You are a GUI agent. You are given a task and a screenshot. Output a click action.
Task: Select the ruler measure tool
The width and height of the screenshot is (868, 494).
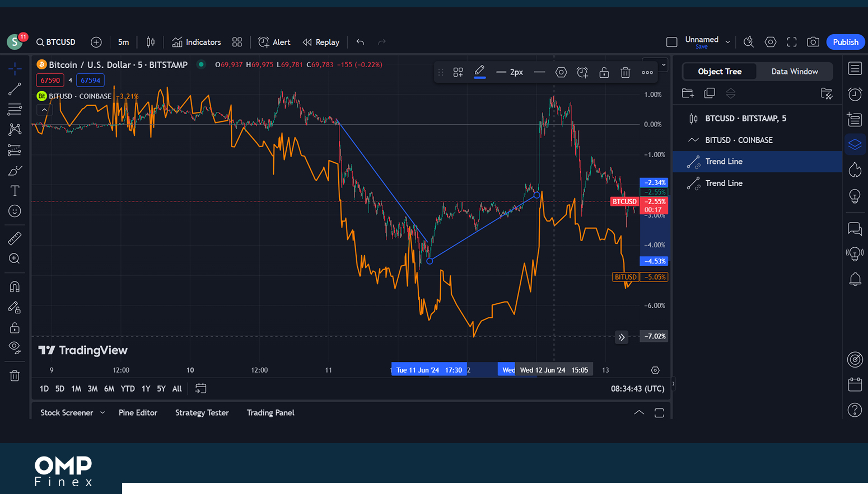pyautogui.click(x=15, y=238)
